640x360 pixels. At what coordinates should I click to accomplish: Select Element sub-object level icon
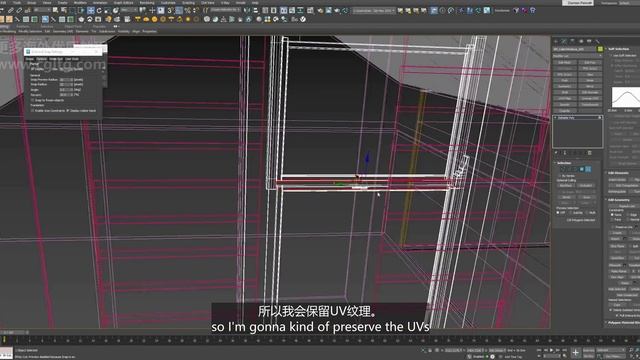click(x=588, y=169)
